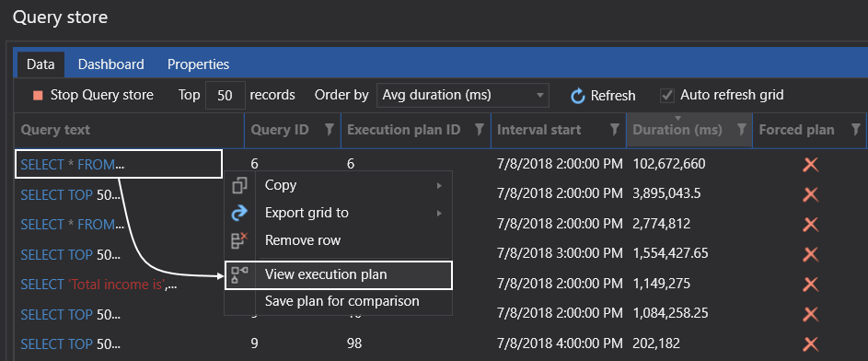Filter the Forced plan column
This screenshot has width=868, height=361.
point(856,130)
